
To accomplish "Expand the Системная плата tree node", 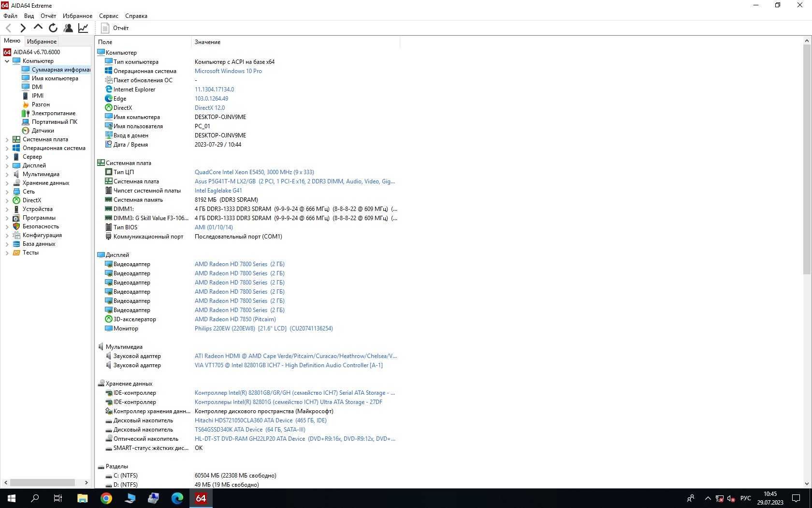I will click(7, 139).
